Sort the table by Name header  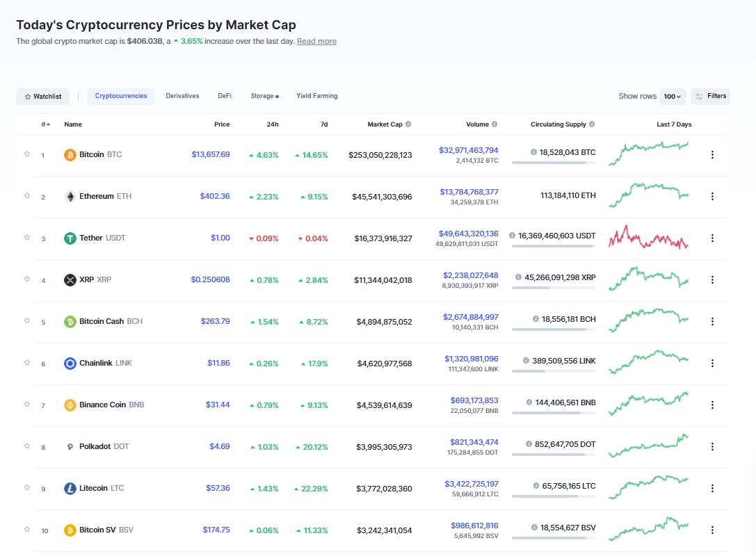coord(73,124)
